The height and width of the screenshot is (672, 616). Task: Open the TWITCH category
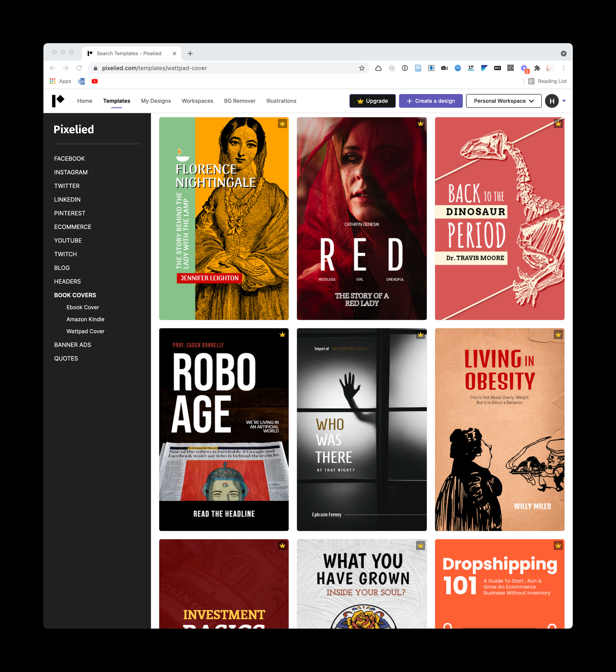65,254
